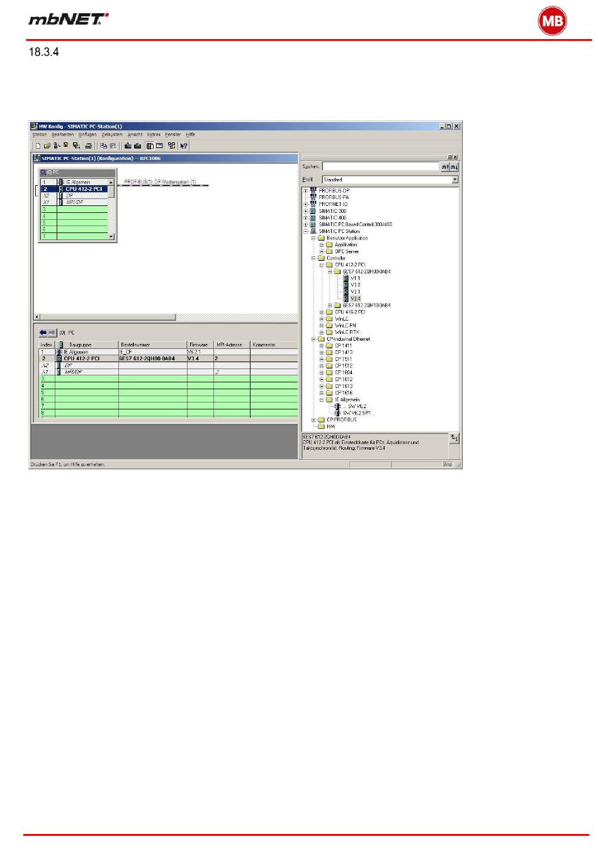Click the PROFIBUS(1): DP-Mastersystem (1) line label
This screenshot has height=868, width=598.
(160, 182)
